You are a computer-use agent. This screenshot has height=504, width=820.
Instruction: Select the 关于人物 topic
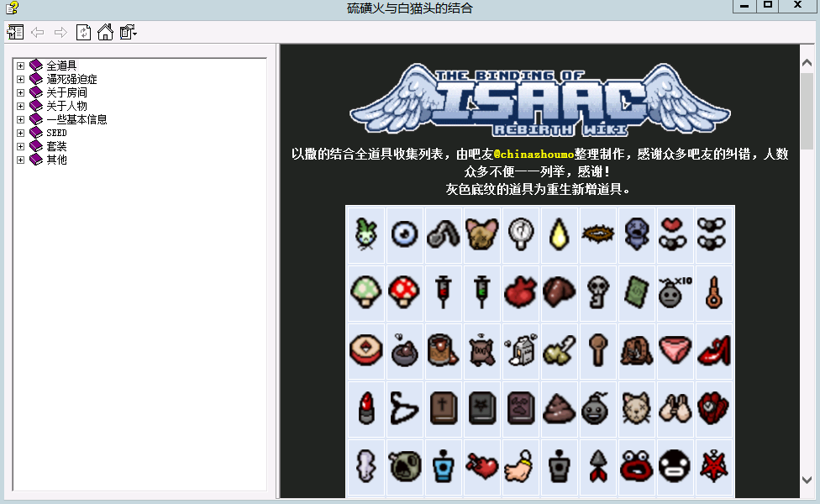[x=66, y=106]
